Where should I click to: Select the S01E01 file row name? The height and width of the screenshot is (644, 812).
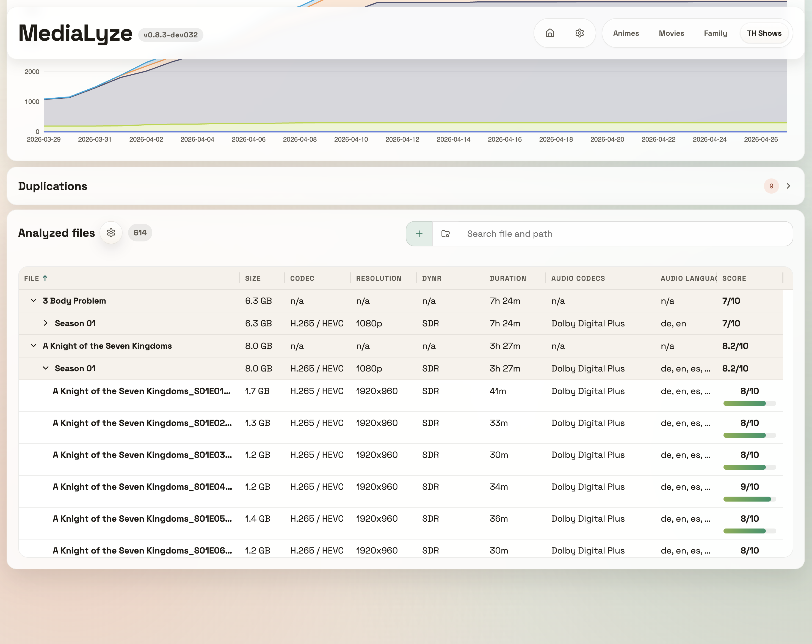pos(142,391)
